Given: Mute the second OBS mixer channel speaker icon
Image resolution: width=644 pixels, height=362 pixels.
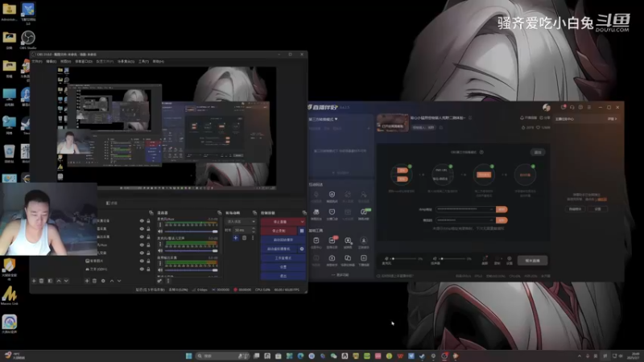Looking at the screenshot, I should pyautogui.click(x=160, y=250).
